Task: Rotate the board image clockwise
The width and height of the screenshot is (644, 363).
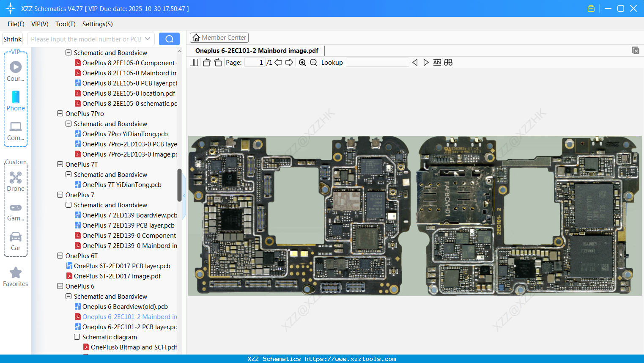Action: coord(217,62)
